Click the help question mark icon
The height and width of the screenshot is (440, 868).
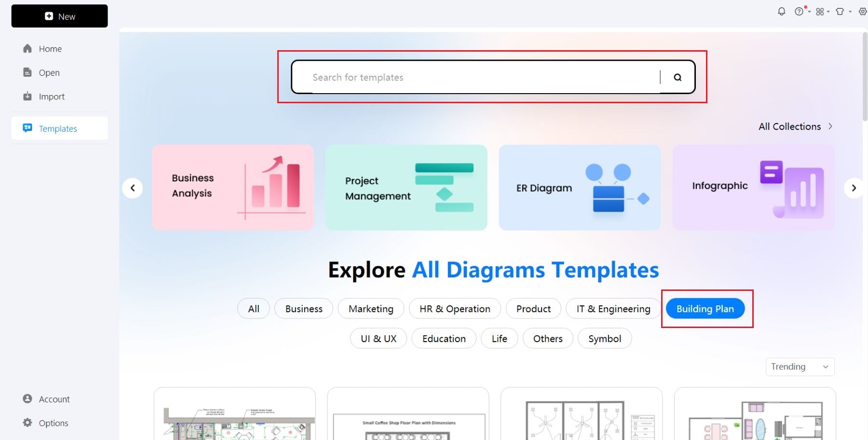(799, 12)
